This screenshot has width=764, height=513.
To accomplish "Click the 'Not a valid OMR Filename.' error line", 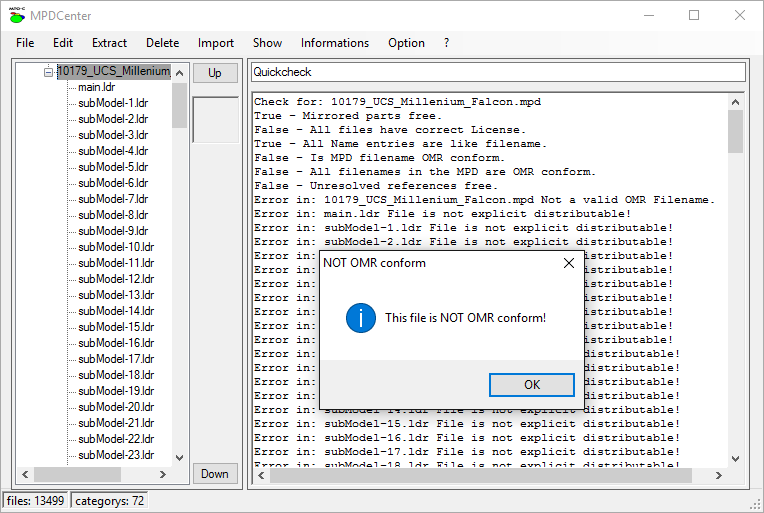I will pyautogui.click(x=484, y=200).
